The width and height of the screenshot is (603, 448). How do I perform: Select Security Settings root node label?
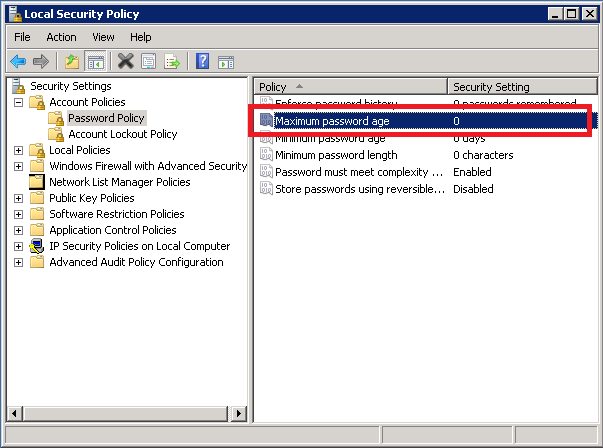point(71,86)
